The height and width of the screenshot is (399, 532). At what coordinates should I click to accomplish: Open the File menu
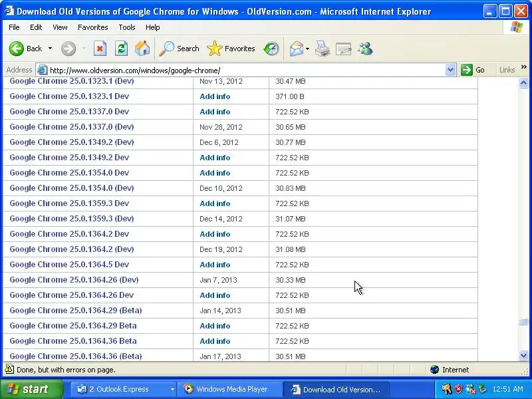(x=14, y=27)
